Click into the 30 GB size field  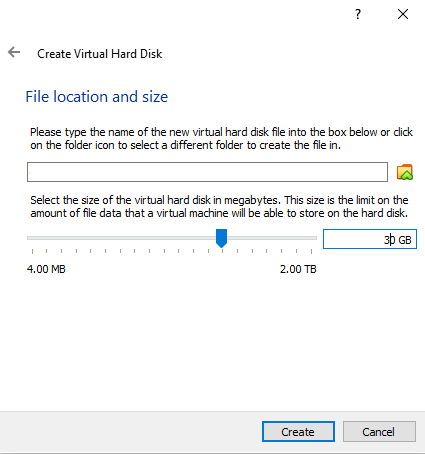tap(370, 239)
